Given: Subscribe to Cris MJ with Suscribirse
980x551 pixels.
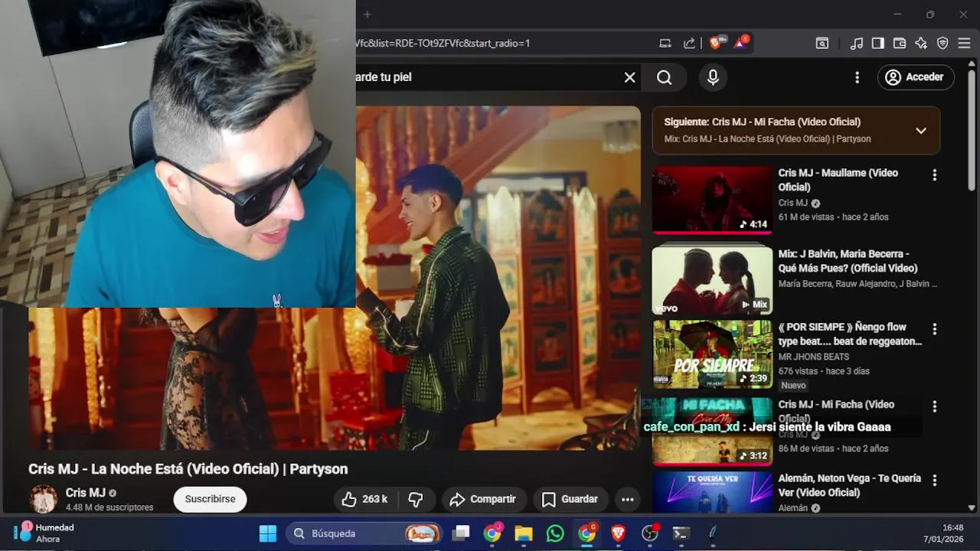Looking at the screenshot, I should 210,499.
